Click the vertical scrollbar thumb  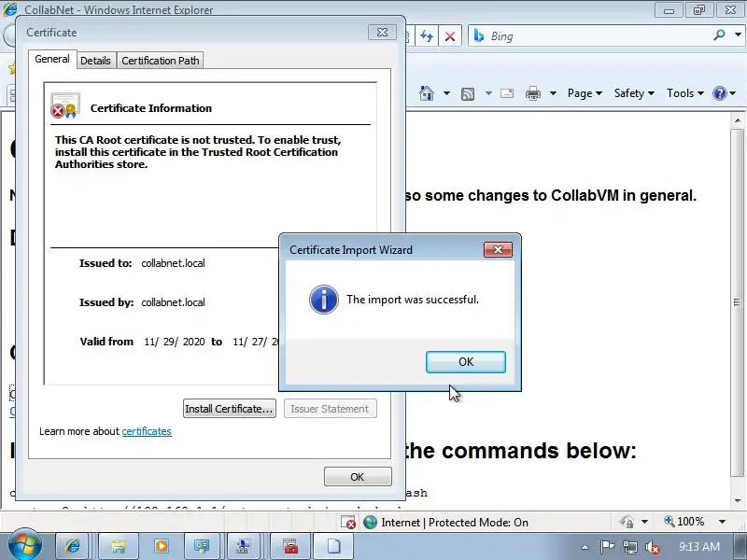(x=737, y=301)
